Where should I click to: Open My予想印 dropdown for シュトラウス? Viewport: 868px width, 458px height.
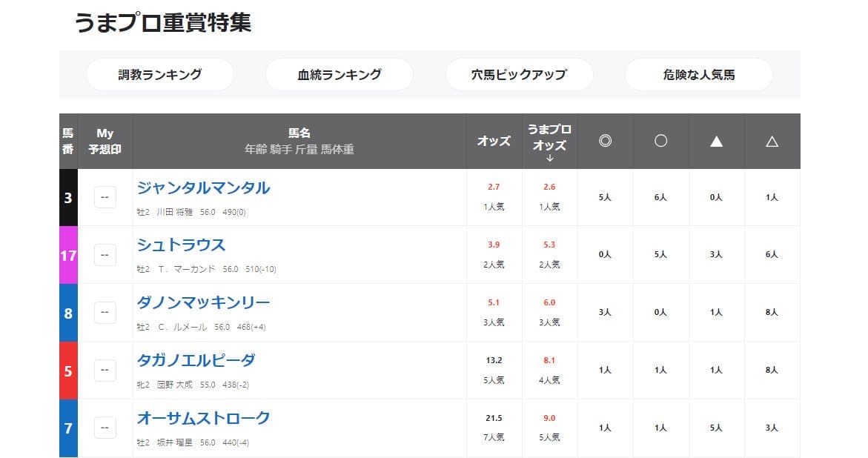(105, 255)
